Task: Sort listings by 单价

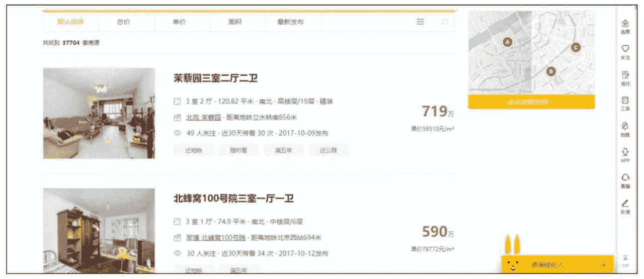Action: click(x=180, y=22)
